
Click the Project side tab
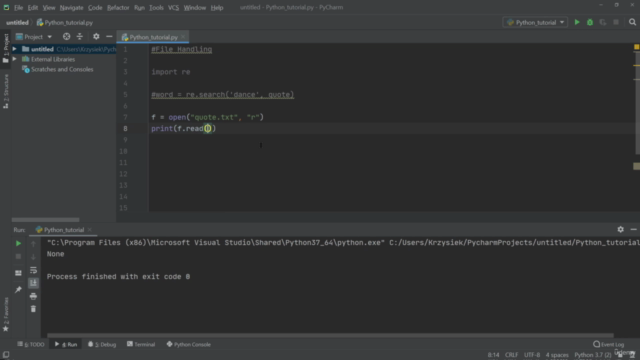click(x=6, y=48)
